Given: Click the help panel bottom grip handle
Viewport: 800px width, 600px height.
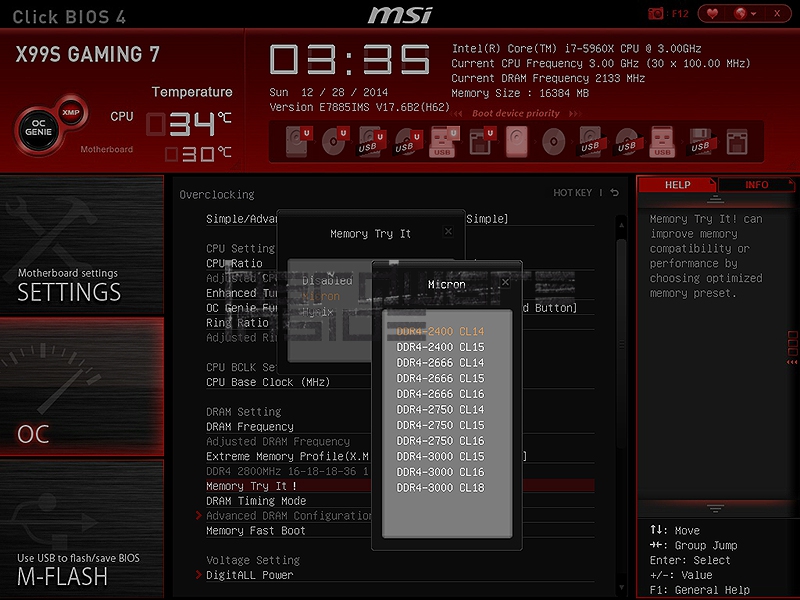Looking at the screenshot, I should tap(715, 509).
